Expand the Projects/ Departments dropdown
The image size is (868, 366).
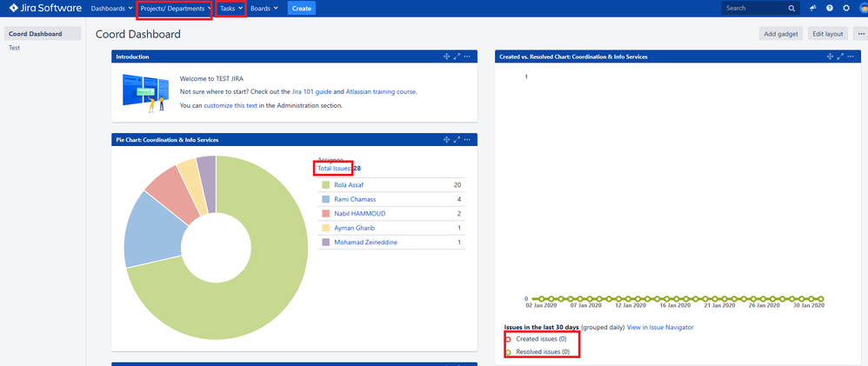click(x=175, y=9)
